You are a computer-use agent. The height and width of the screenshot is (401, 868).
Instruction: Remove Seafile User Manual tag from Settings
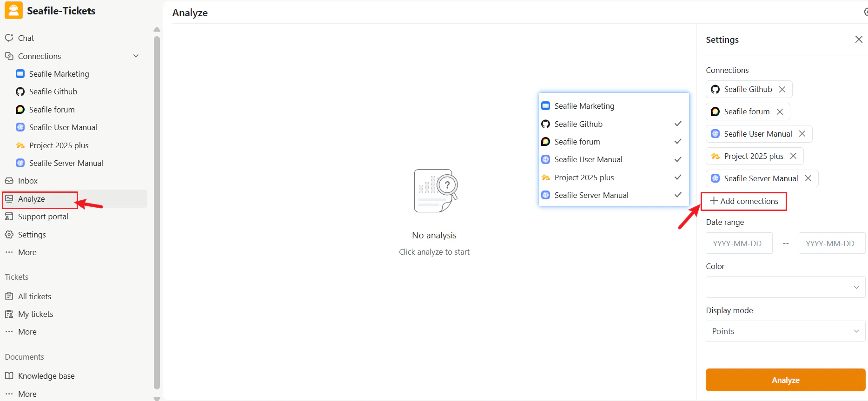[802, 134]
